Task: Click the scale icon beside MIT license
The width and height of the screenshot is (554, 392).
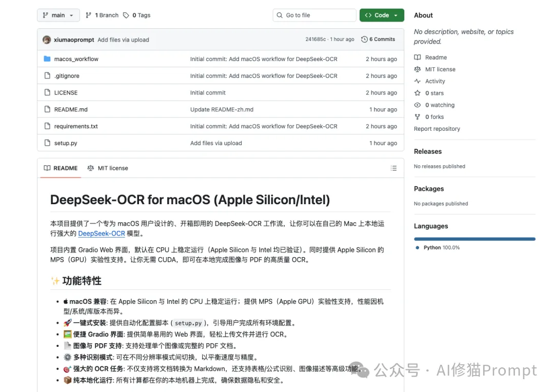Action: click(x=418, y=69)
